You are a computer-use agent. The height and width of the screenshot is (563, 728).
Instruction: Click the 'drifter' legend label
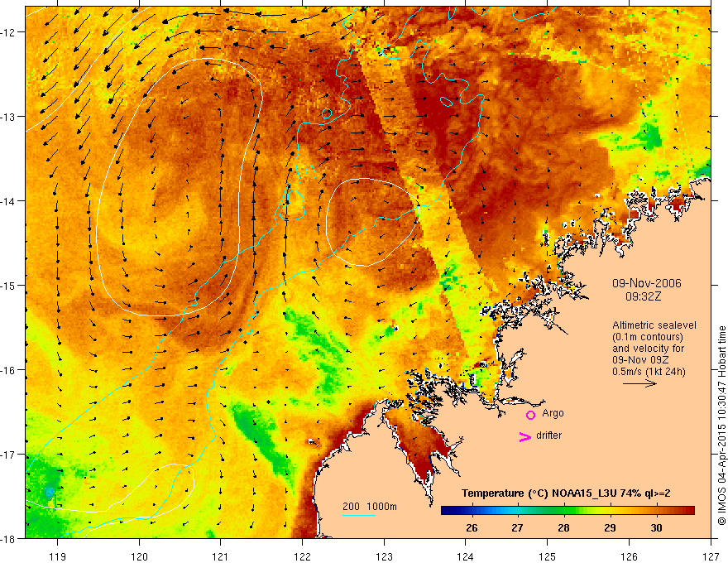tap(548, 435)
